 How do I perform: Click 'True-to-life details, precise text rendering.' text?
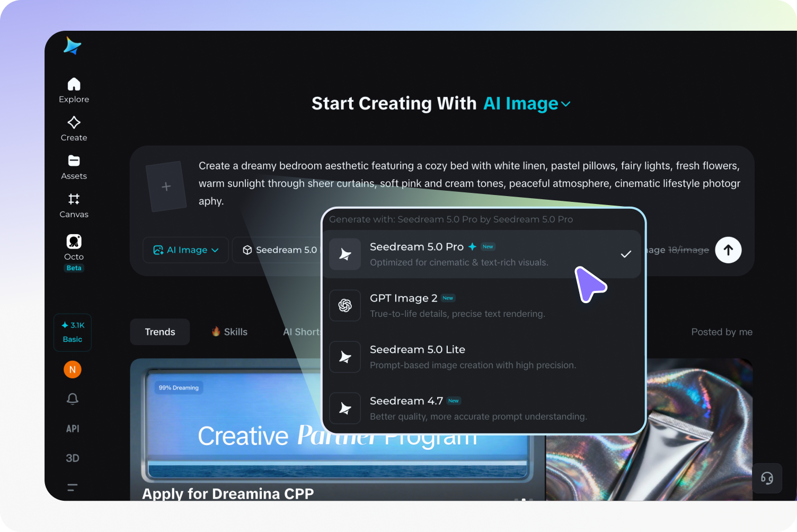pos(457,314)
